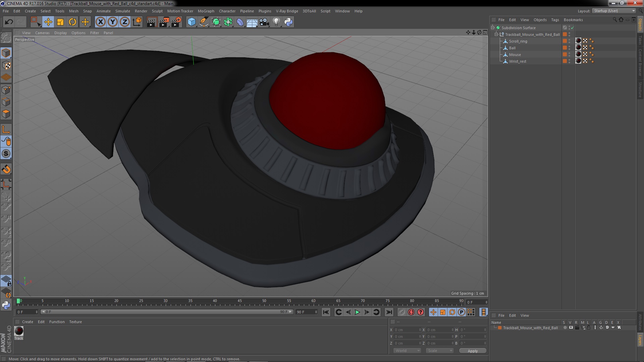
Task: Open the viewport Display menu
Action: (x=60, y=33)
